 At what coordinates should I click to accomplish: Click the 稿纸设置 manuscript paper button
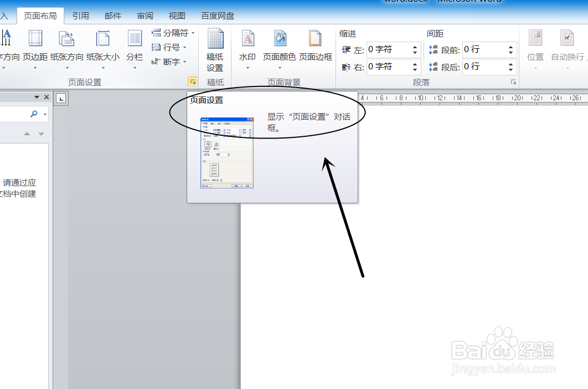[215, 50]
